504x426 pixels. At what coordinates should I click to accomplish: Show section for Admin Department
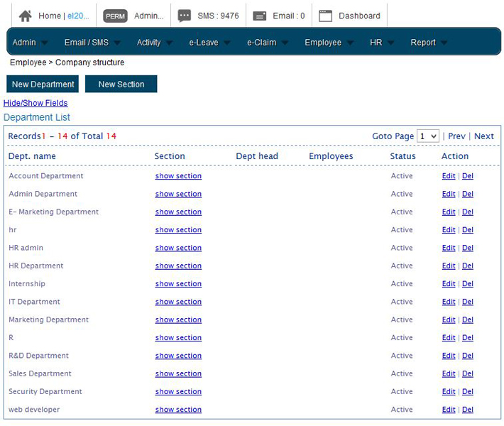click(178, 194)
